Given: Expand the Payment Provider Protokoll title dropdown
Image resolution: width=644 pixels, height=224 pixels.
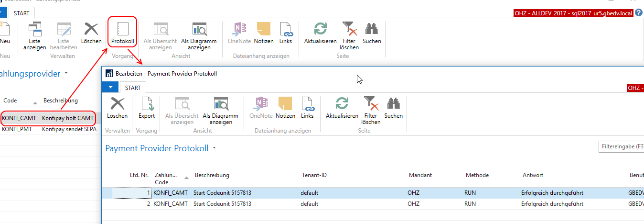Looking at the screenshot, I should [215, 148].
